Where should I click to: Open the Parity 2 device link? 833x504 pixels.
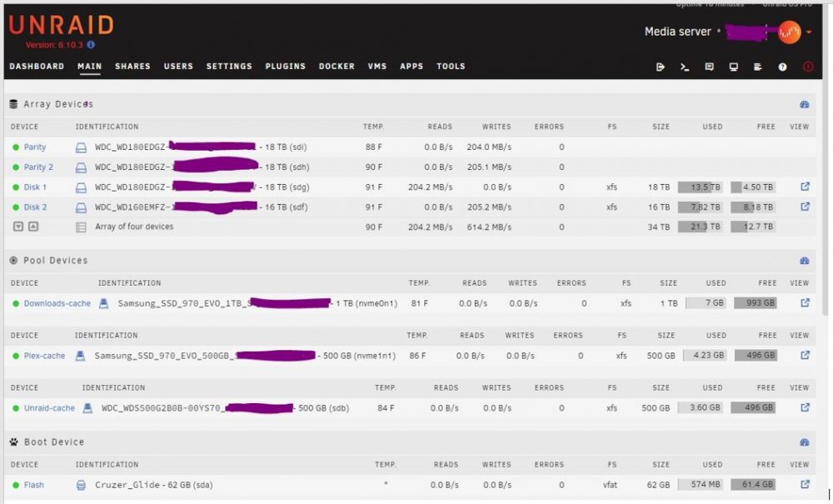(38, 167)
